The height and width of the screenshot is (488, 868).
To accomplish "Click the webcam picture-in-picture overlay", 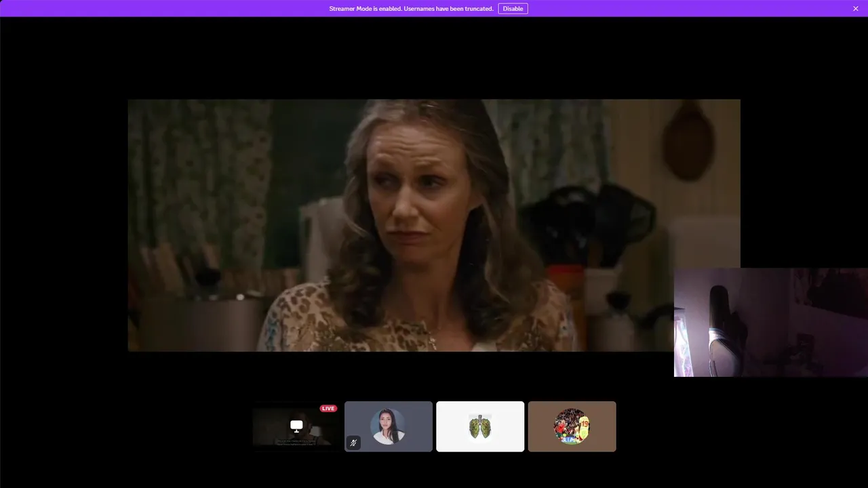I will tap(771, 322).
